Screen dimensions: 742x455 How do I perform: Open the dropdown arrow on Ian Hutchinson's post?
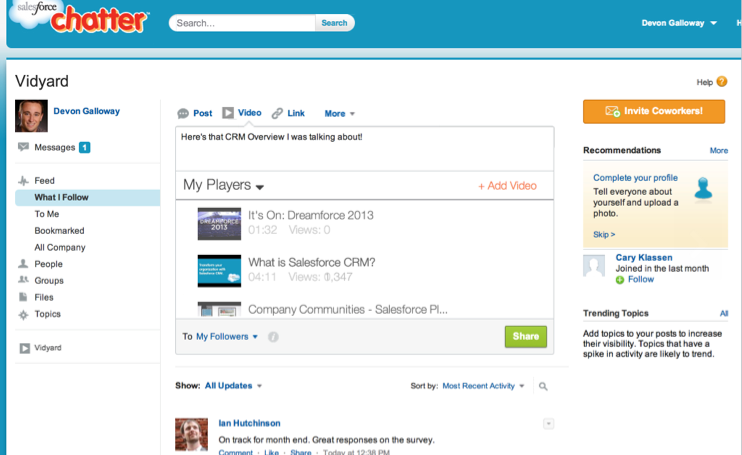[548, 424]
